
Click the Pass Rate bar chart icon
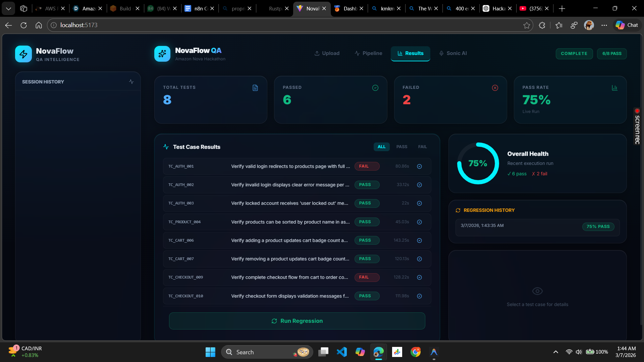[x=614, y=88]
